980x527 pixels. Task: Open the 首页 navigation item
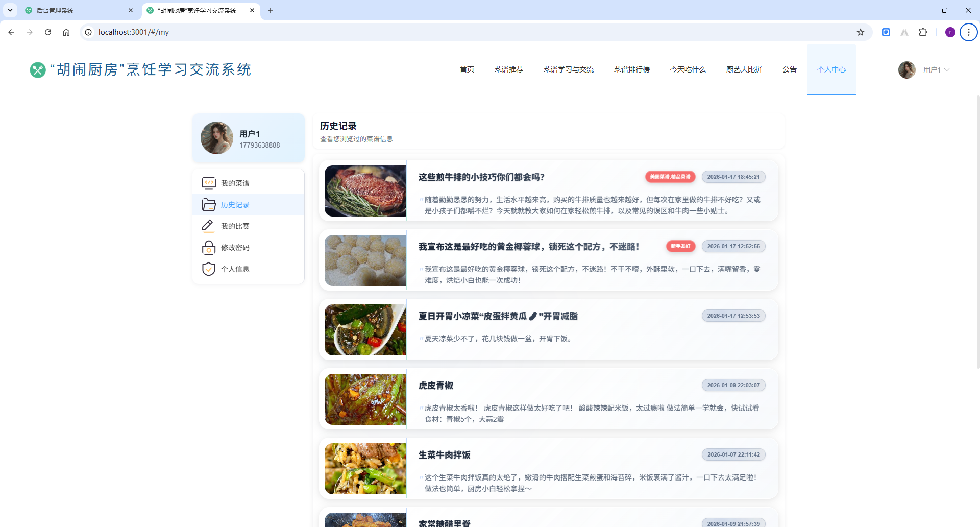click(467, 69)
